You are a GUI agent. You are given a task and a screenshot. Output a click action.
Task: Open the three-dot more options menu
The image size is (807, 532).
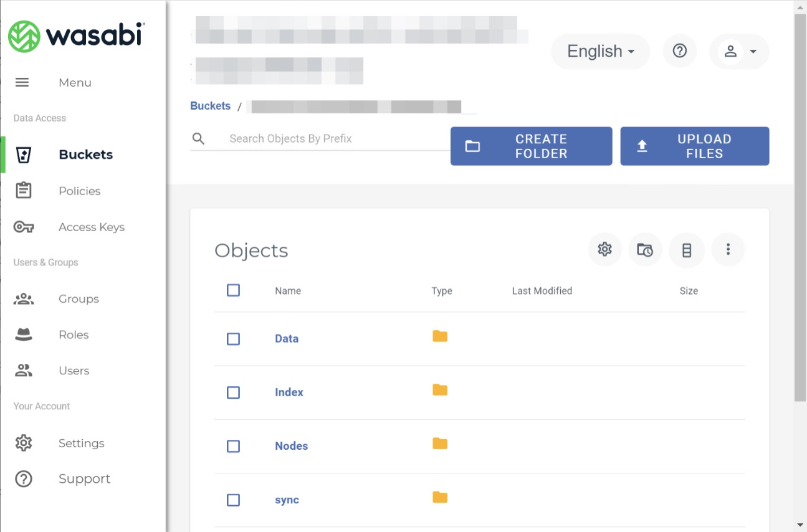[728, 250]
